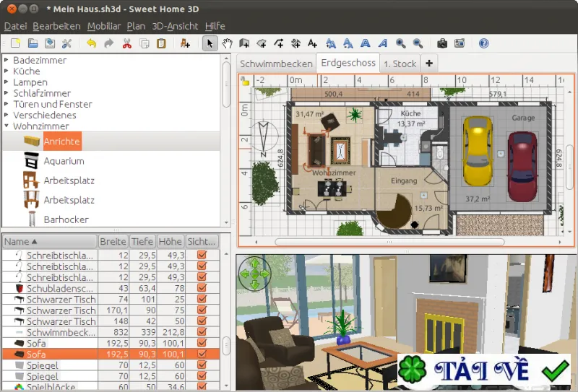Activate the pan hand tool
Image resolution: width=578 pixels, height=392 pixels.
point(227,43)
